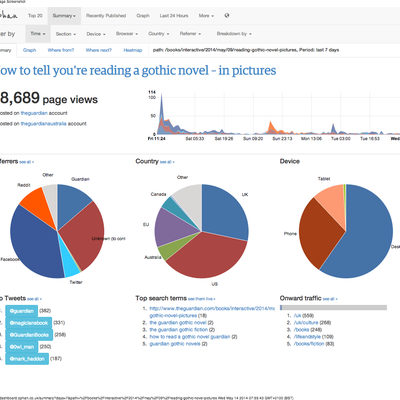
Task: Switch to the Where from? tab
Action: (61, 50)
